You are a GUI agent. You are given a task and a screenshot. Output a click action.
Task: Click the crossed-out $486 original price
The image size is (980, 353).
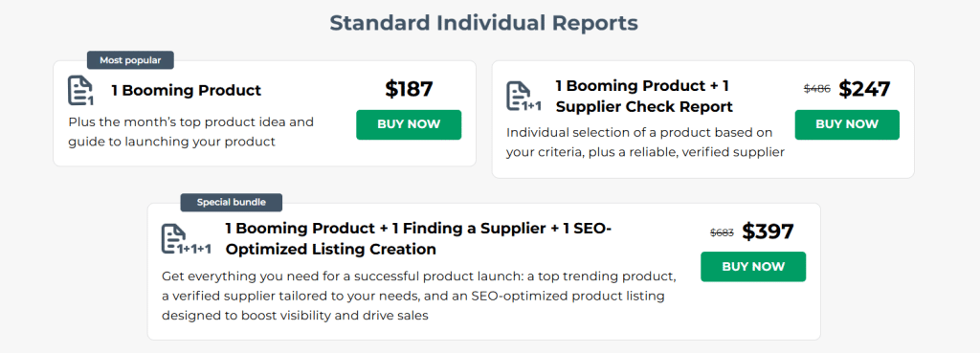pos(817,89)
